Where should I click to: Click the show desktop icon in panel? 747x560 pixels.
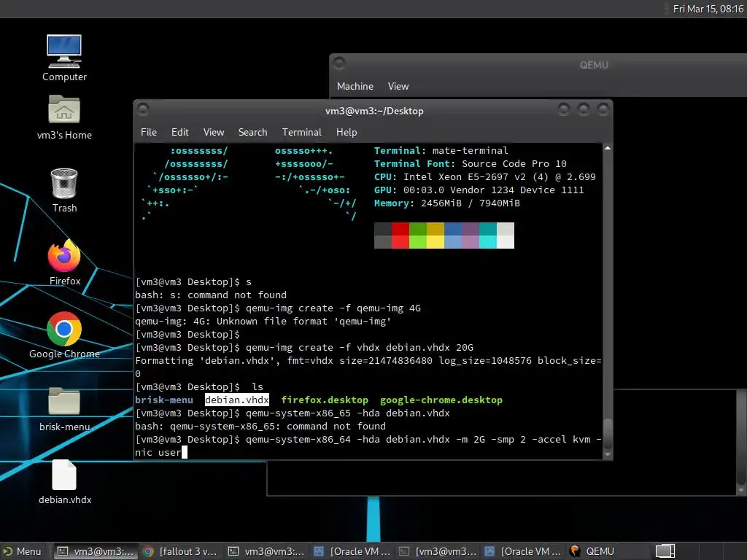coord(665,551)
